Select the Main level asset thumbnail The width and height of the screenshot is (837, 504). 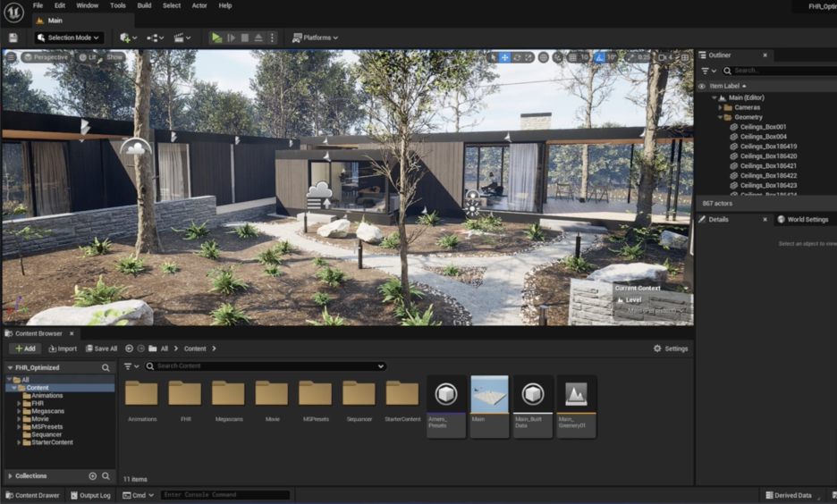click(489, 395)
